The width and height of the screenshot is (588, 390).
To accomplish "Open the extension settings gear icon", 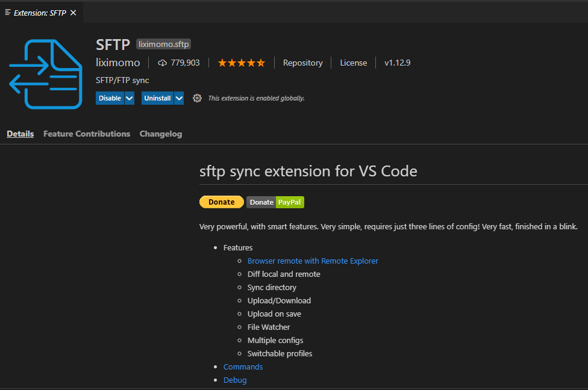I will pos(197,98).
